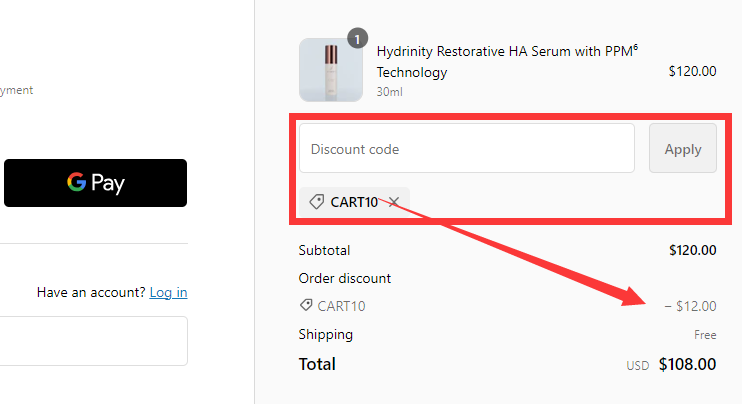Click the $108.00 total amount
742x404 pixels.
[x=687, y=365]
